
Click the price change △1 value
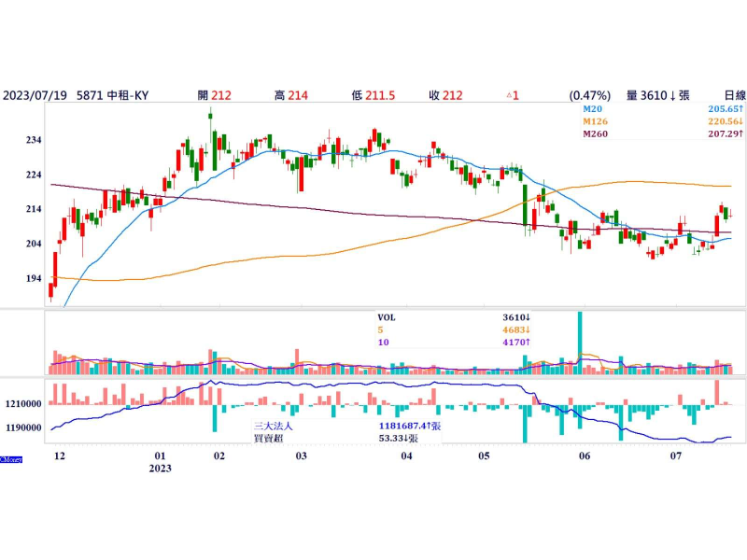(513, 95)
